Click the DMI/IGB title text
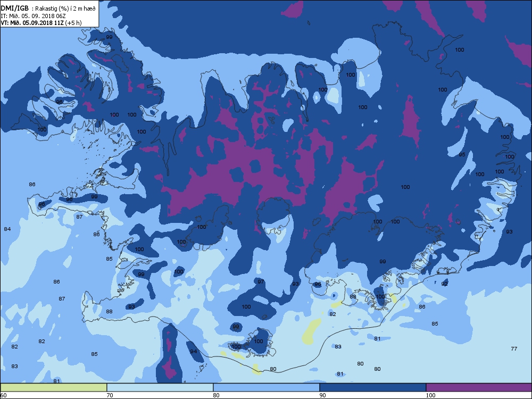This screenshot has height=399, width=532. pos(15,9)
